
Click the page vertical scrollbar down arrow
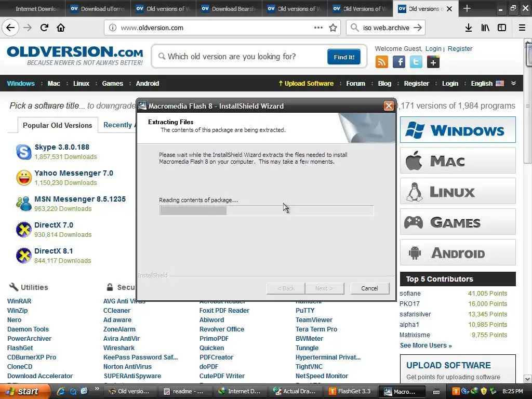click(528, 379)
